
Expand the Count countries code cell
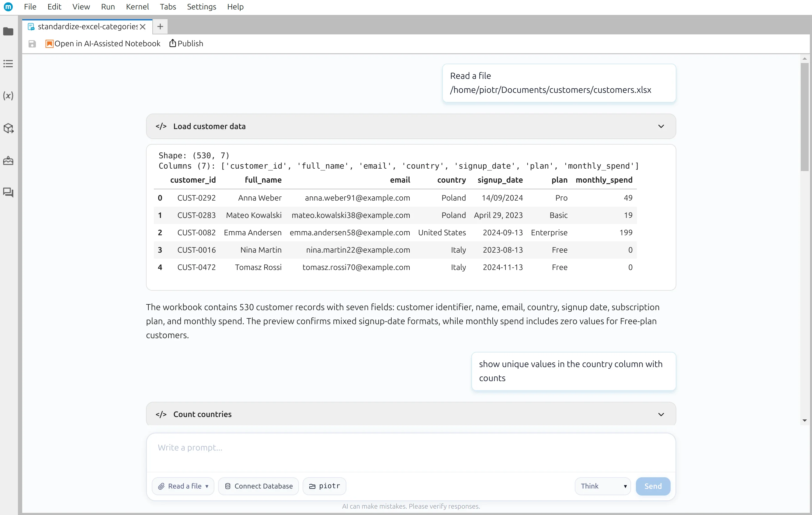click(x=661, y=414)
